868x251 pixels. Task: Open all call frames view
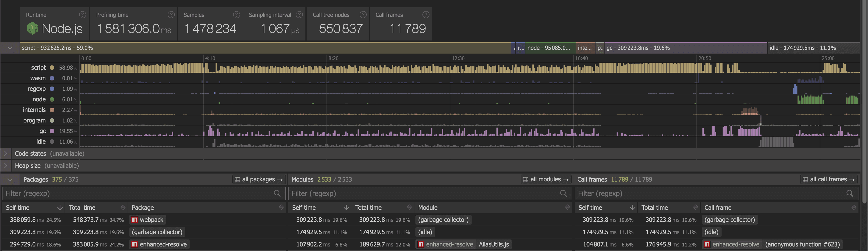click(x=829, y=180)
